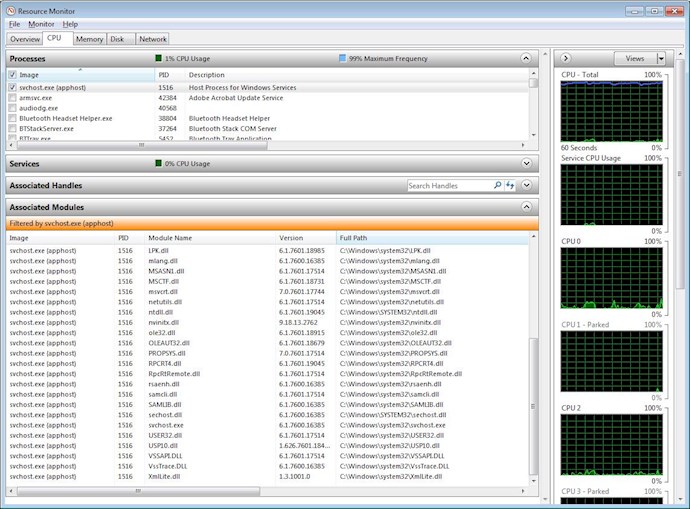Select the ole32.dll module row
The width and height of the screenshot is (690, 509).
pyautogui.click(x=267, y=333)
